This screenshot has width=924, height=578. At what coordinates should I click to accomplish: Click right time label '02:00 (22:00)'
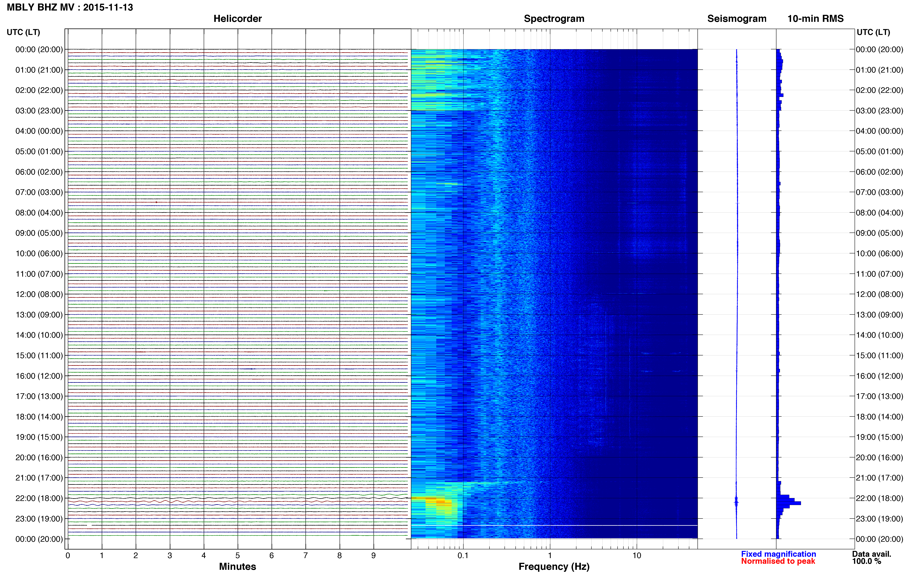[879, 90]
